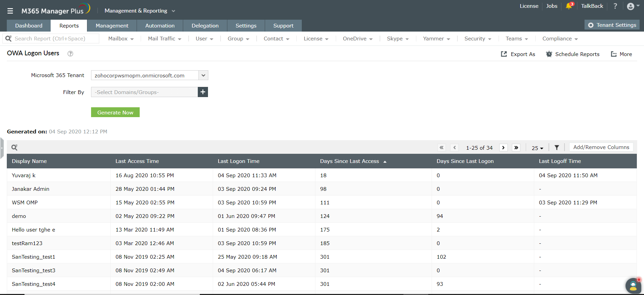644x295 pixels.
Task: Expand the License reports menu
Action: (x=316, y=39)
